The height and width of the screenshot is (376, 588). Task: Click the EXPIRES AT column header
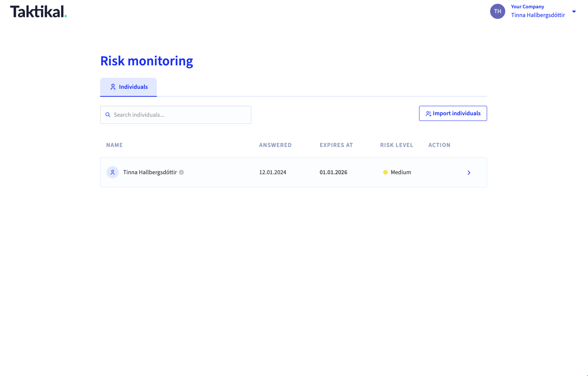pos(336,145)
